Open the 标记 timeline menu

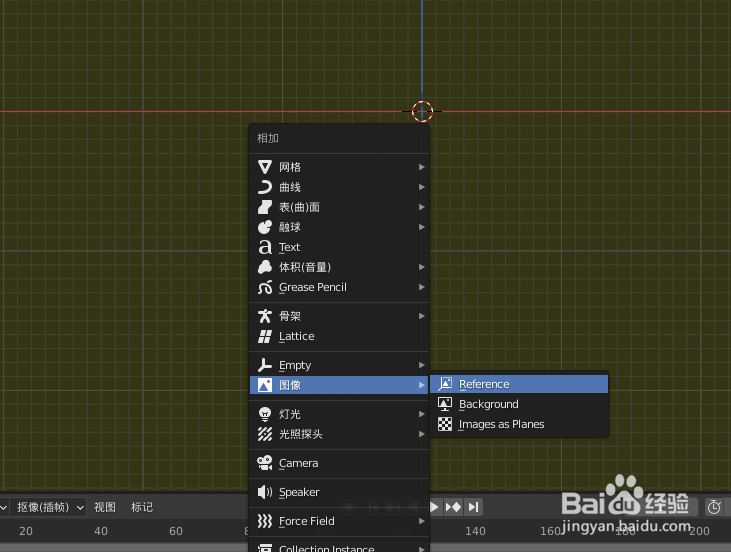pyautogui.click(x=142, y=507)
